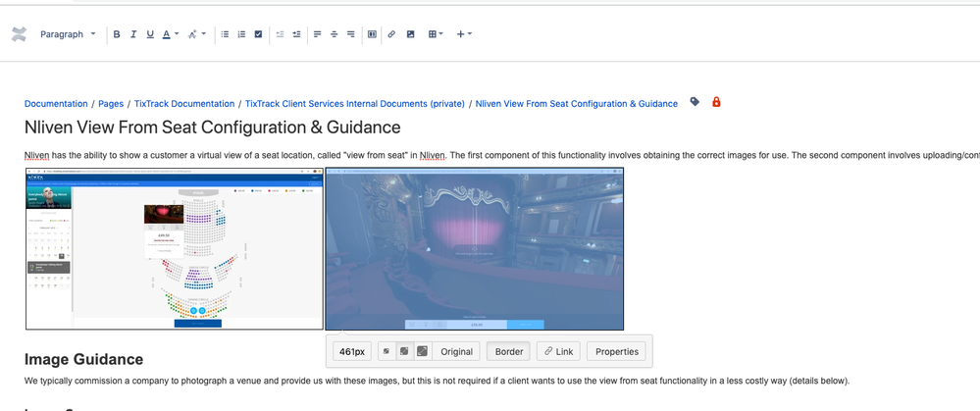Set image to medium size

pyautogui.click(x=404, y=352)
